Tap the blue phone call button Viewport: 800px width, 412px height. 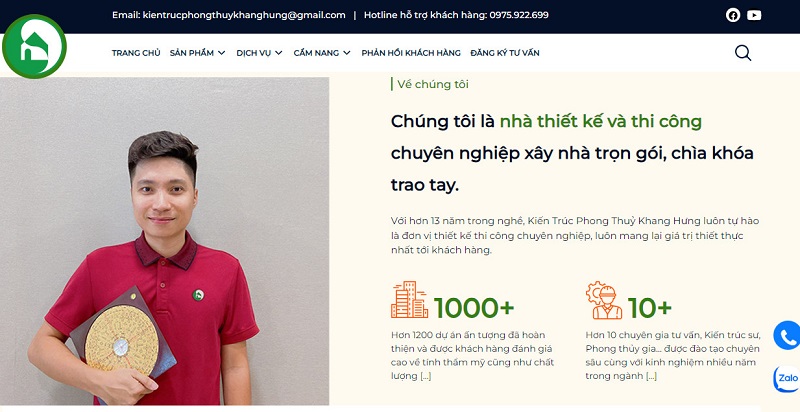787,336
